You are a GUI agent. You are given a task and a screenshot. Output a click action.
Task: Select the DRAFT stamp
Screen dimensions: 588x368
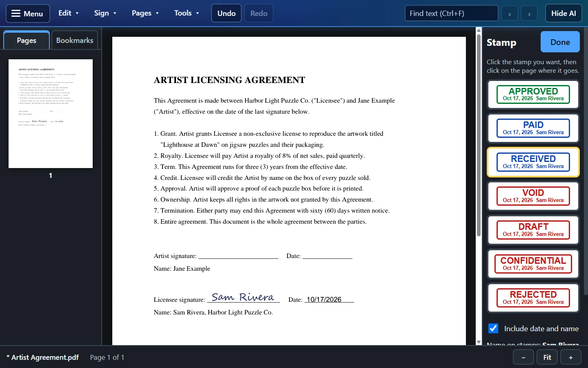coord(533,230)
